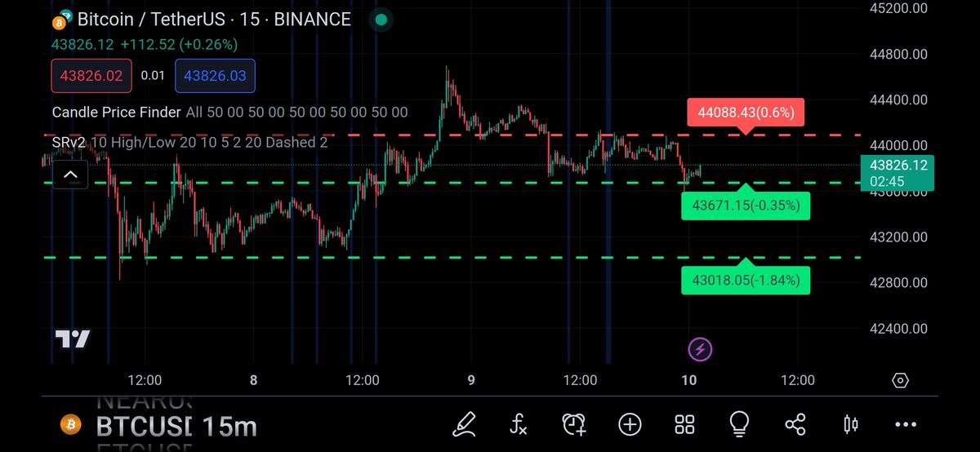Click the TradingView logo on chart
The width and height of the screenshot is (980, 452).
click(73, 339)
